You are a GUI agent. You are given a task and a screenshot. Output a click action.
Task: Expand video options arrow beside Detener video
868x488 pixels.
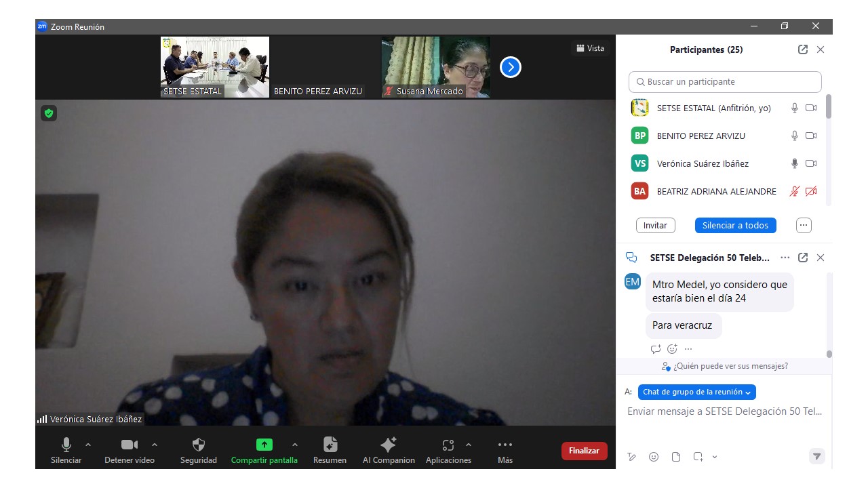coord(155,445)
